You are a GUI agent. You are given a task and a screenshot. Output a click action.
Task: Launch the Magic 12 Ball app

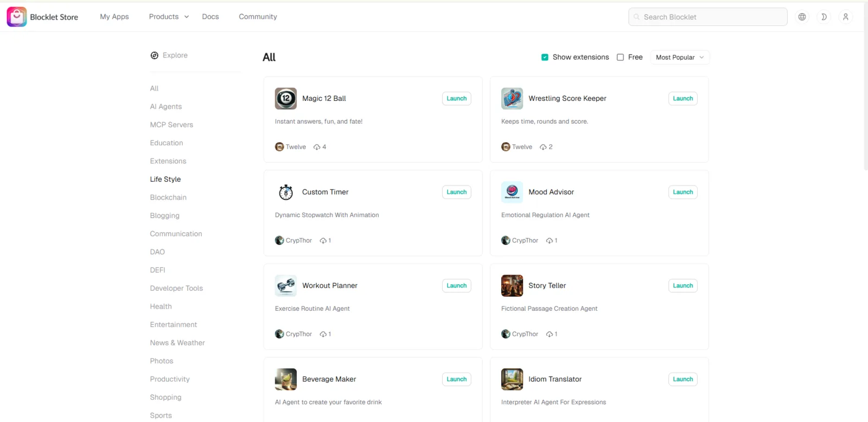pos(457,99)
